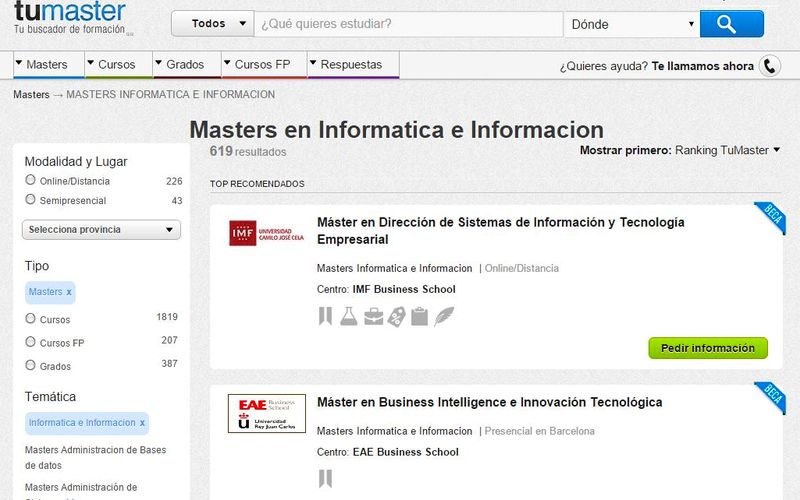
Task: Select the Online/Distancia radio option
Action: coord(31,180)
